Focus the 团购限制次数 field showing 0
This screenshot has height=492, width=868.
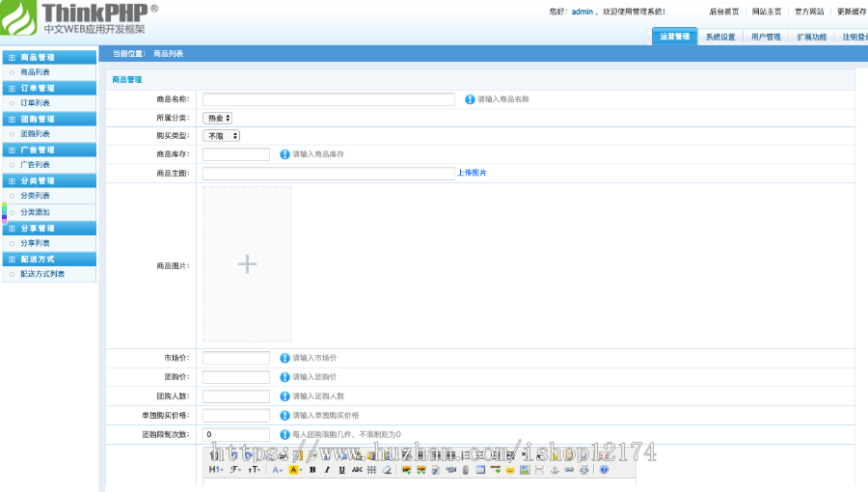pyautogui.click(x=236, y=434)
